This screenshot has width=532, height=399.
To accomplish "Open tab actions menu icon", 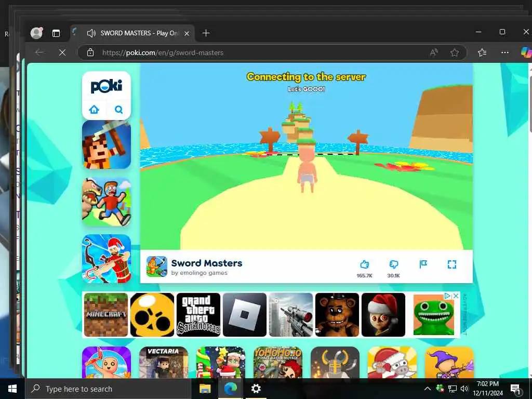I will click(56, 33).
